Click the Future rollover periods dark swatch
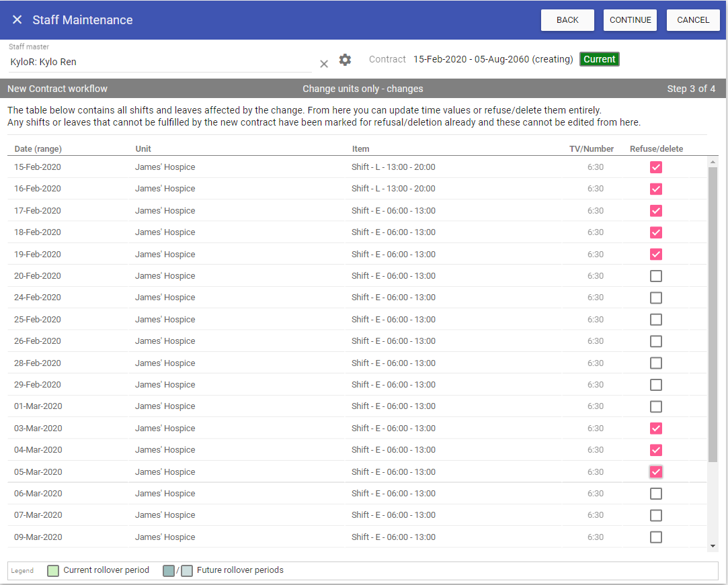 169,571
